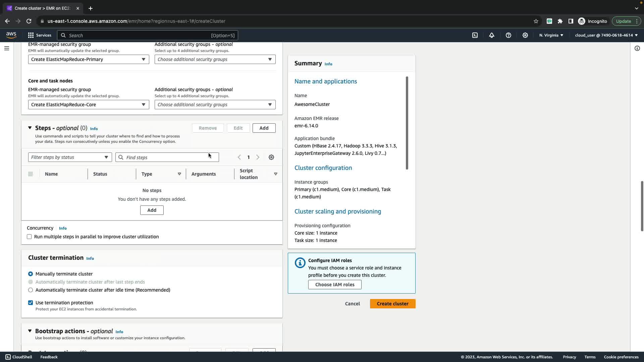644x362 pixels.
Task: Open the console settings gear in top bar
Action: tap(525, 35)
